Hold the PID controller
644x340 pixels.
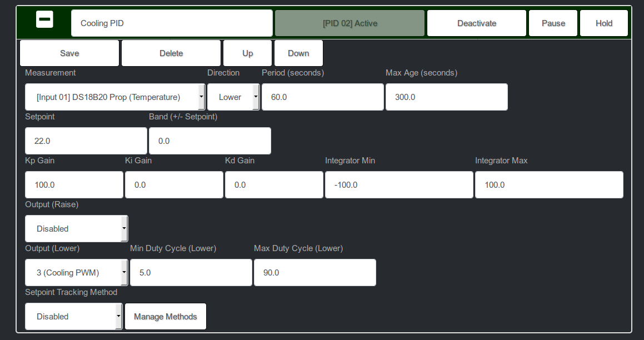[x=603, y=23]
